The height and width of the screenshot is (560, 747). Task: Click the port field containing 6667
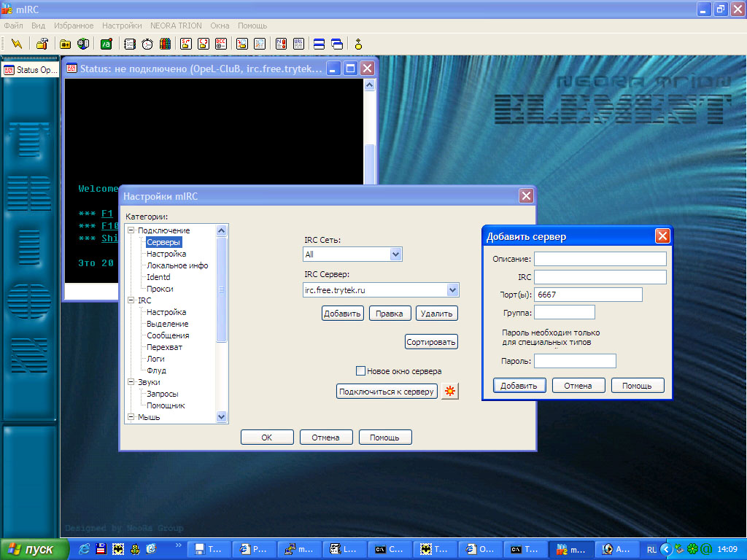pyautogui.click(x=589, y=295)
